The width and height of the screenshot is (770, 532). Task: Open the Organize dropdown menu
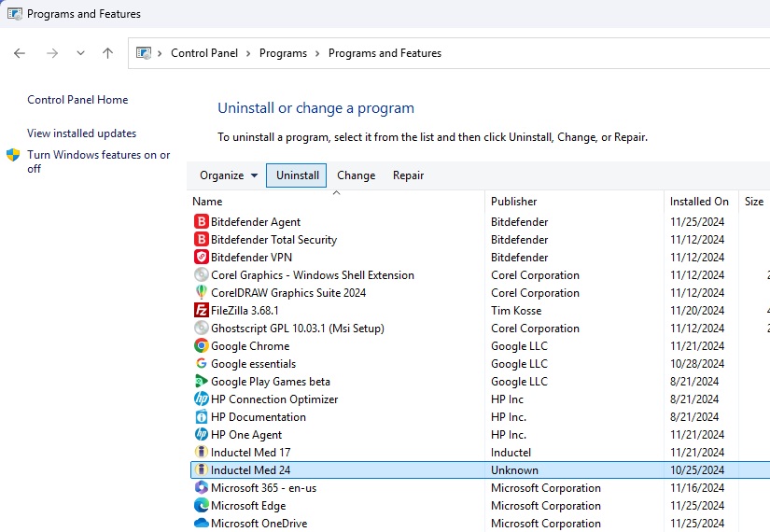[x=229, y=175]
